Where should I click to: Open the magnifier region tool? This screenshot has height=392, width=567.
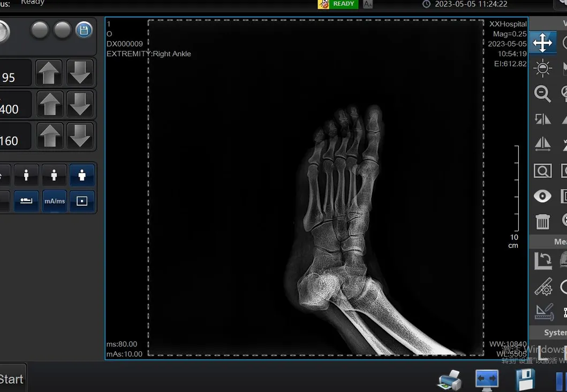542,170
